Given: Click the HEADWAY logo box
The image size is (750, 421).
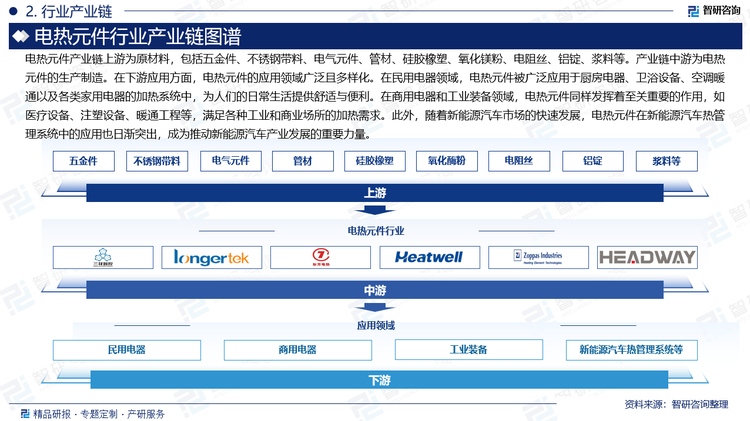Looking at the screenshot, I should pyautogui.click(x=647, y=257).
